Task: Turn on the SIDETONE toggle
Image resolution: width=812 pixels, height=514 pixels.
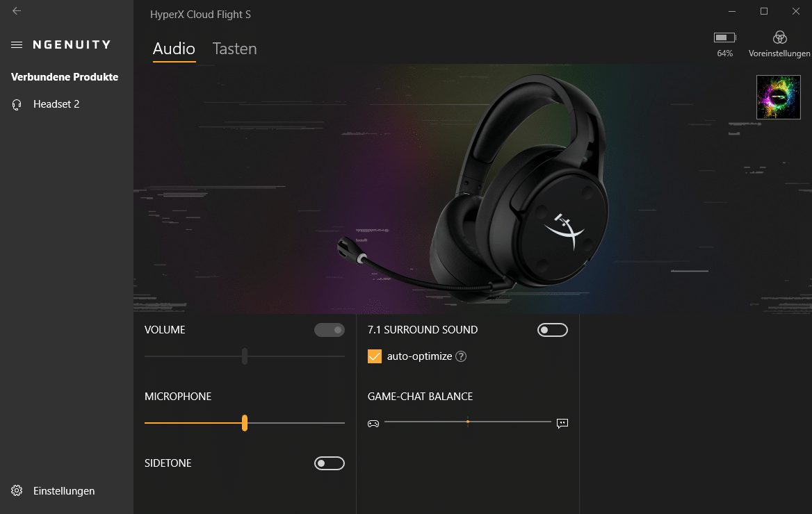Action: [330, 463]
